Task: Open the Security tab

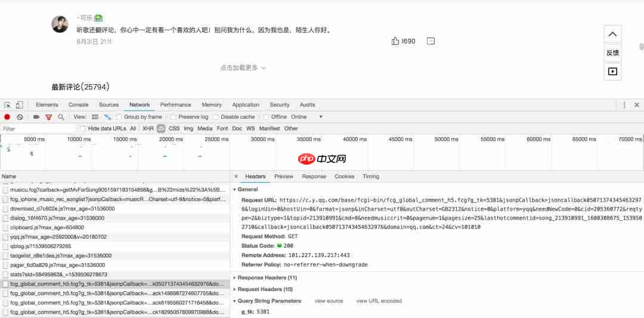Action: 279,105
